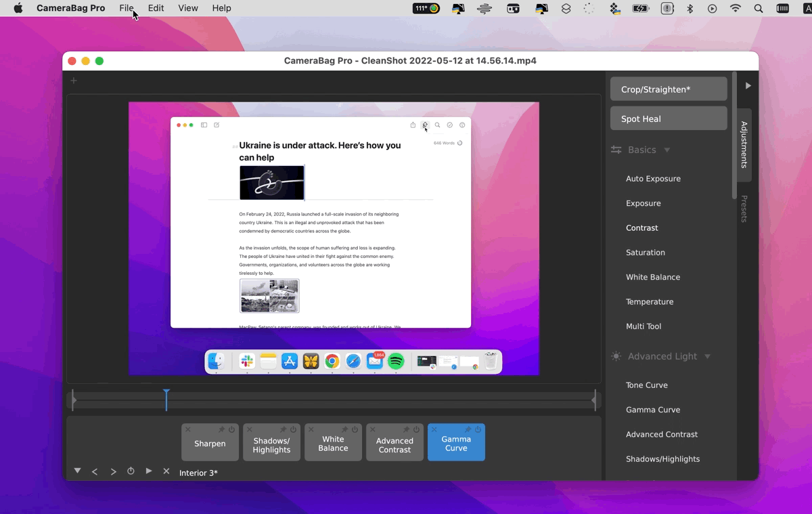Collapse the Basics section

667,150
